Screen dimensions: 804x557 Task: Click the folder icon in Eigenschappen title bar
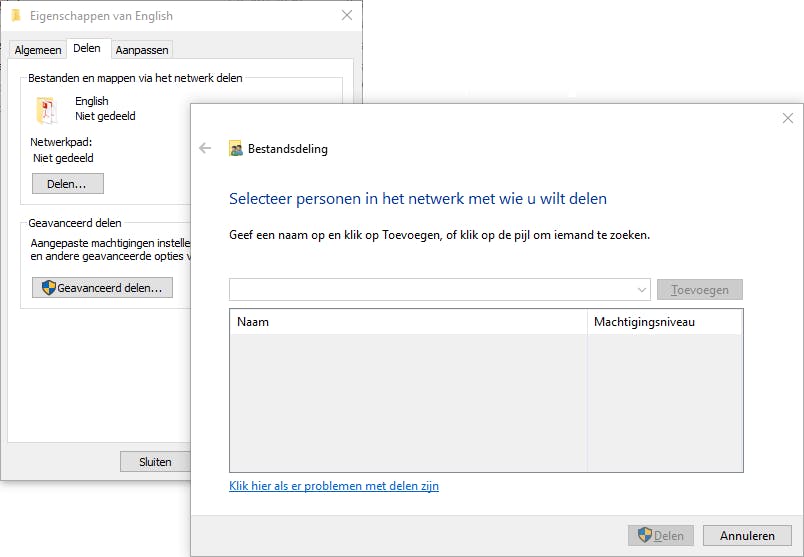click(x=16, y=15)
